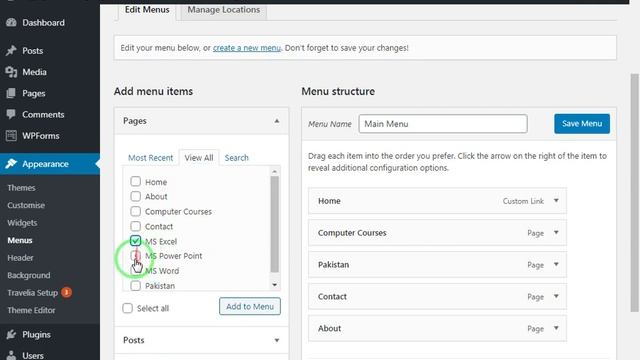The image size is (640, 360).
Task: Expand Computer Courses menu item arrow
Action: point(556,232)
